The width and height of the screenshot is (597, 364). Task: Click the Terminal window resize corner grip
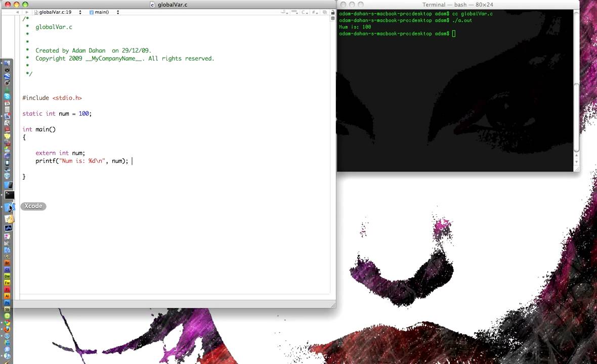[576, 168]
